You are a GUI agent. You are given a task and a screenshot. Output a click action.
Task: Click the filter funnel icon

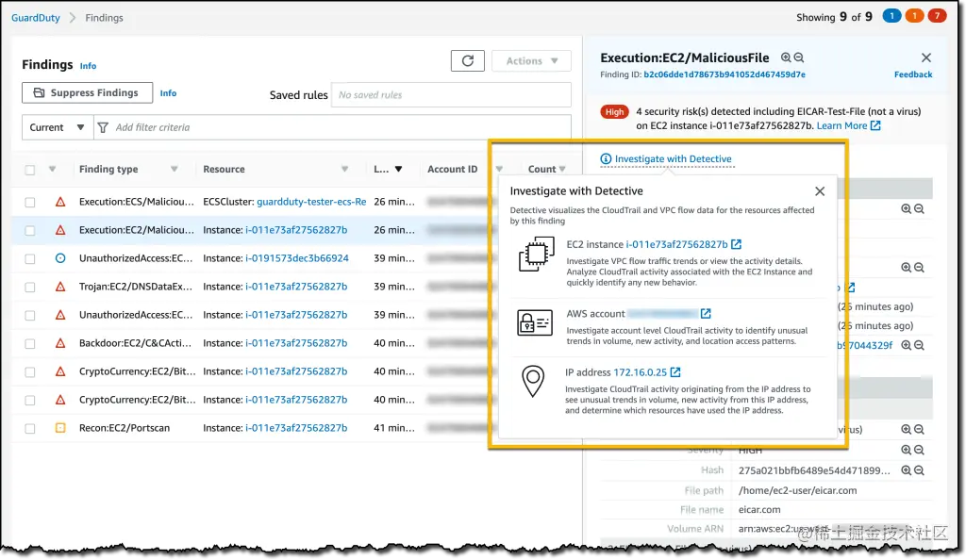click(103, 127)
